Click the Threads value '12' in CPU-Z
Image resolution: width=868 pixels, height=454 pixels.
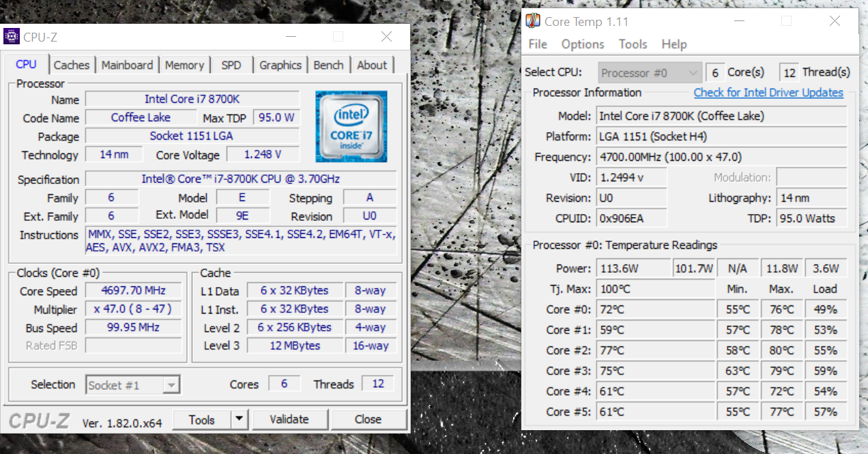[x=378, y=384]
